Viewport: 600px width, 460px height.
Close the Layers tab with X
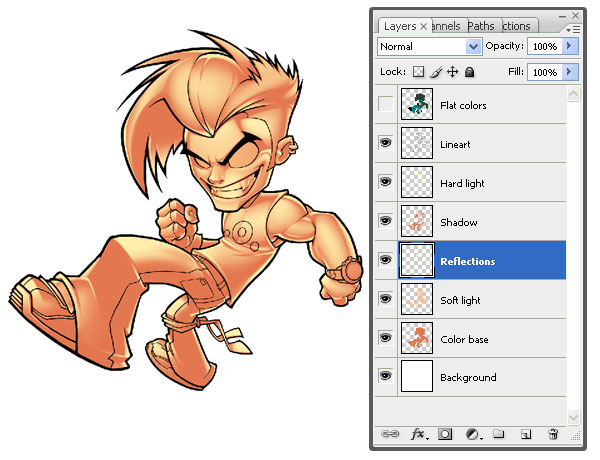pos(423,26)
